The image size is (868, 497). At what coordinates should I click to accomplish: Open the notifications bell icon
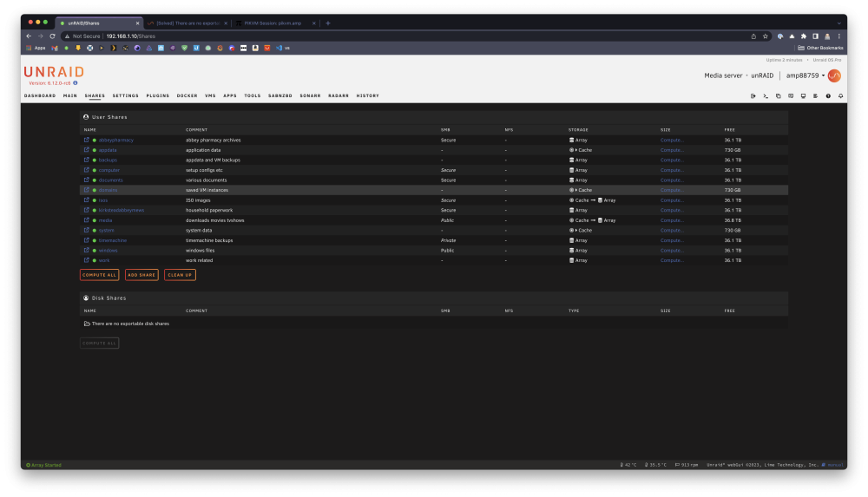click(840, 96)
